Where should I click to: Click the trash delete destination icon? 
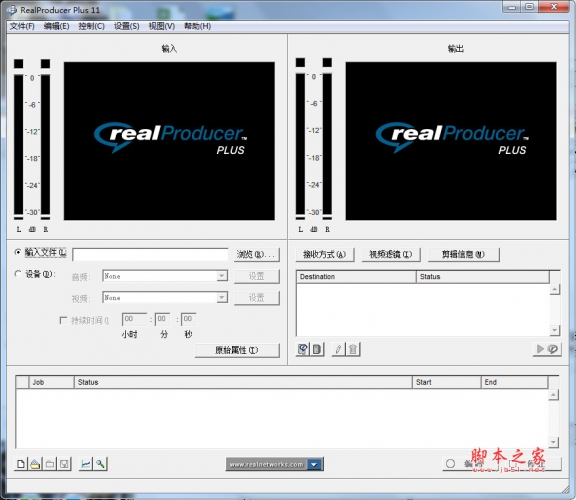tap(353, 349)
